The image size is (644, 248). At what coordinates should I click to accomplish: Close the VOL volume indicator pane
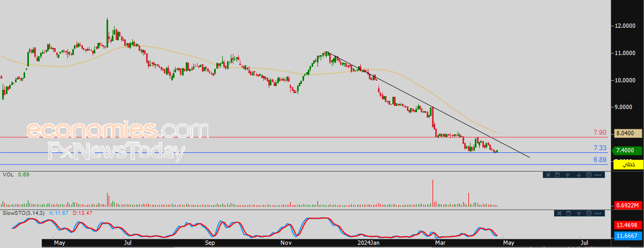tap(548, 175)
